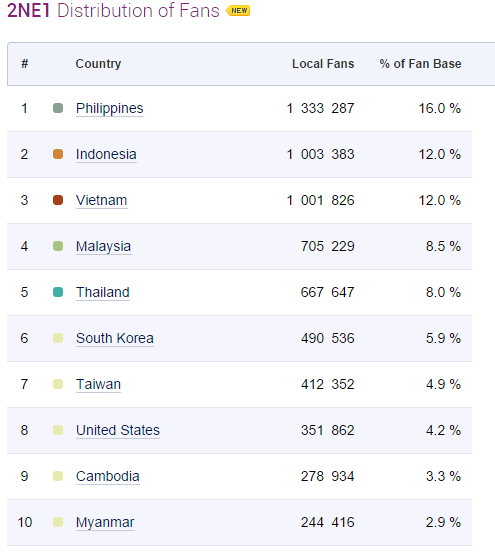Screen dimensions: 495x556
Task: Click the % of Fan Base header
Action: [420, 64]
